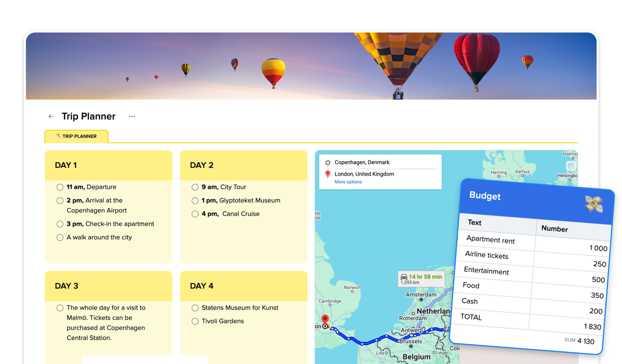Click the map details icon near Helsingborg
The image size is (622, 364).
click(571, 166)
